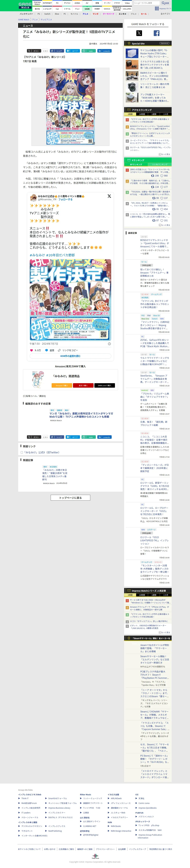Click the top Facebook share button
Image resolution: width=190 pixels, height=868 pixels.
[57, 51]
